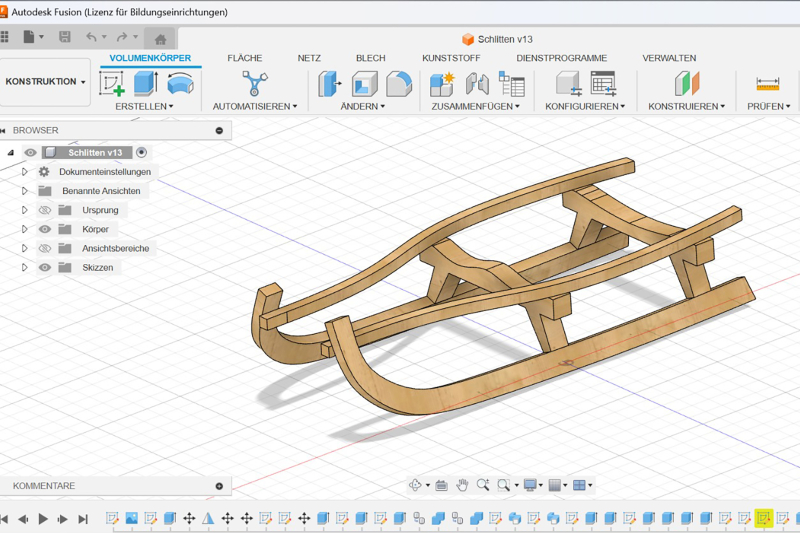The height and width of the screenshot is (533, 800).
Task: Open the PRÜFEN dropdown menu
Action: [768, 106]
